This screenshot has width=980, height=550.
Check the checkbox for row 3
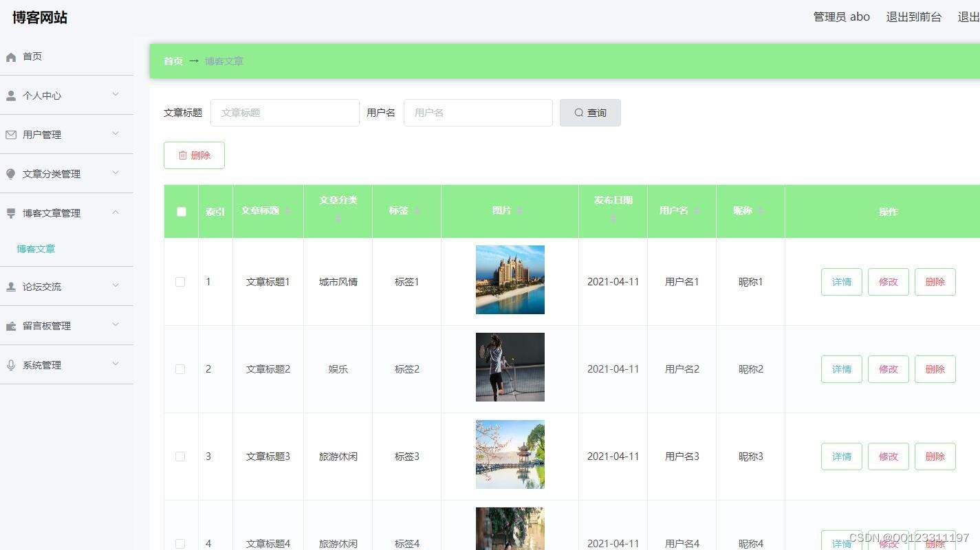[x=180, y=456]
